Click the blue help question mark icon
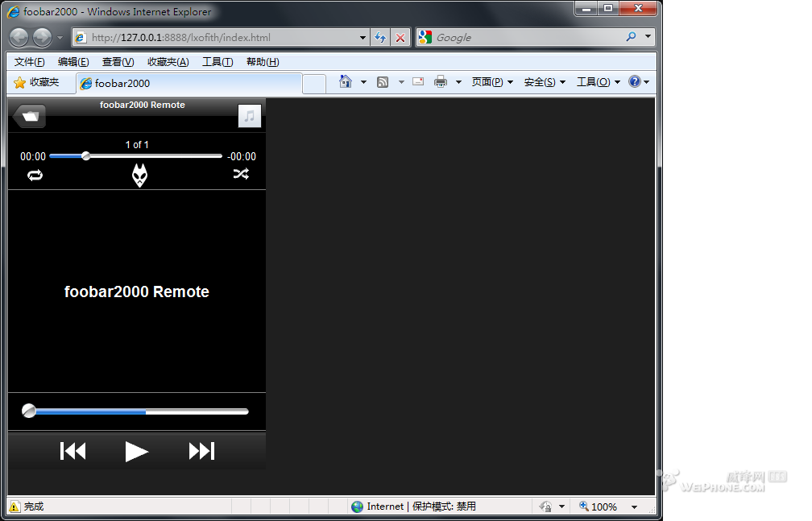The height and width of the screenshot is (521, 812). pyautogui.click(x=635, y=81)
